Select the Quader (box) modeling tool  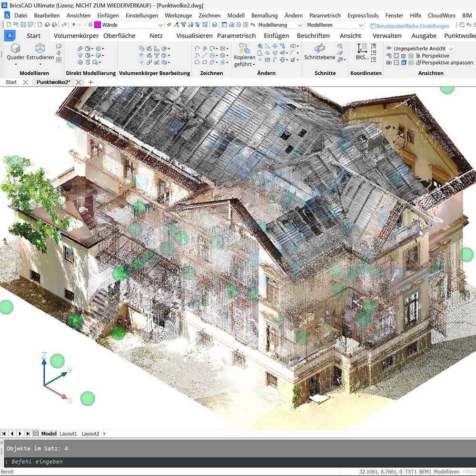point(15,50)
